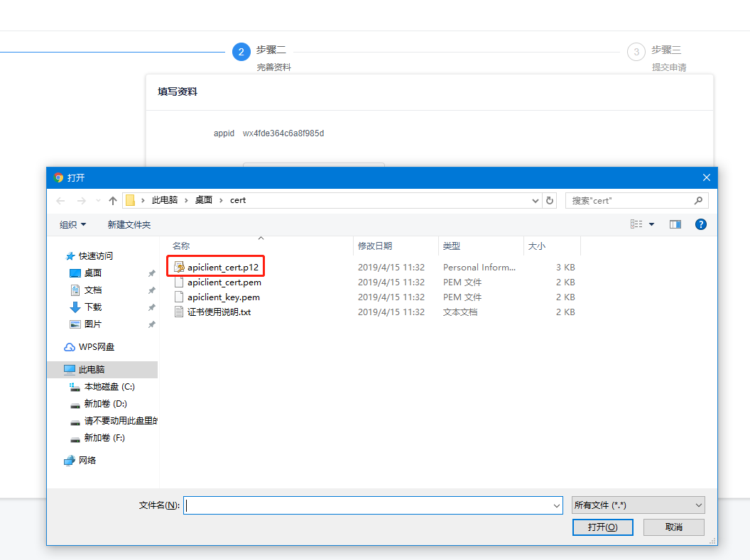This screenshot has width=750, height=560.
Task: Click the apiclient_key.pem file icon
Action: coord(179,297)
